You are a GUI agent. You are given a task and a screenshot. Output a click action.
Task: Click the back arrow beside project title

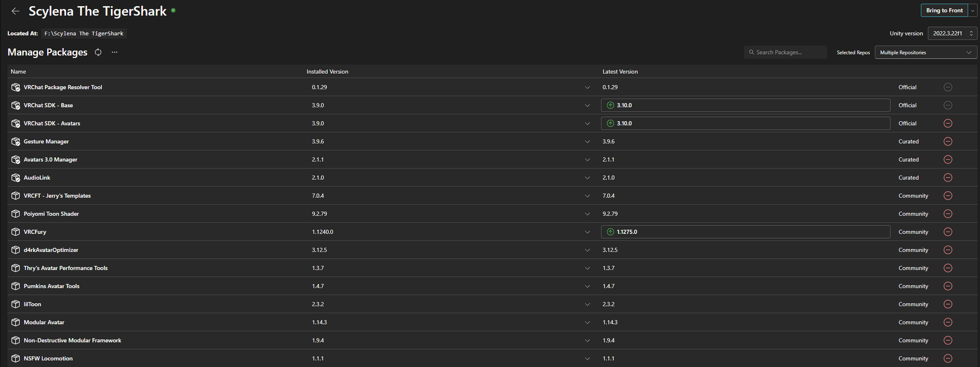point(15,11)
